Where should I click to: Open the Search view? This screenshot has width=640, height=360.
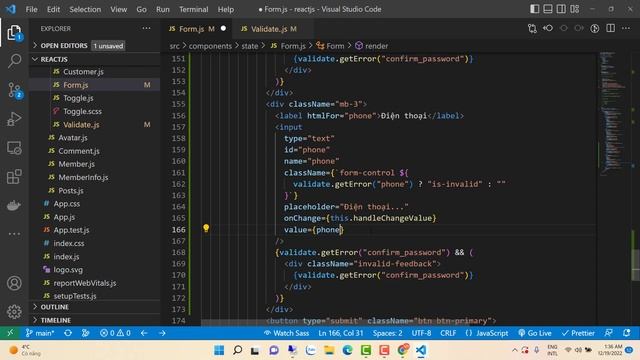(x=14, y=61)
